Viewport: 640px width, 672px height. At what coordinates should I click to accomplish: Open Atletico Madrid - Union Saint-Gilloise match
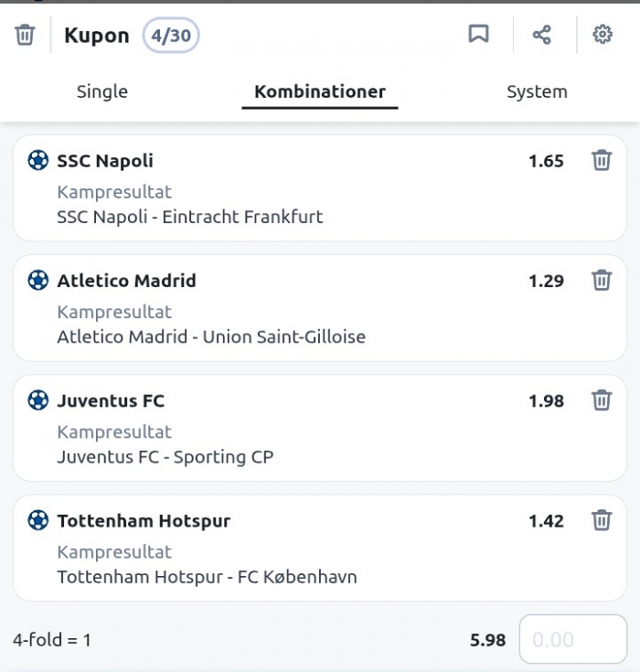[x=211, y=337]
